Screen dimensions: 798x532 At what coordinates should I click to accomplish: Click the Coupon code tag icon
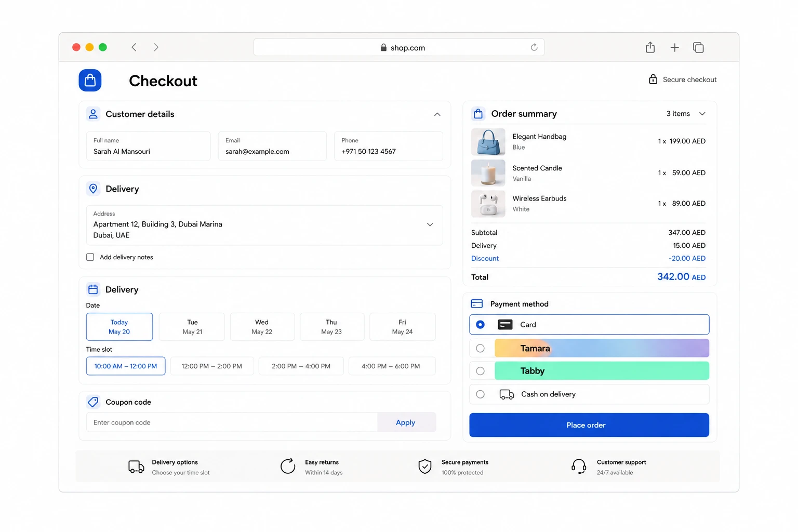[93, 402]
